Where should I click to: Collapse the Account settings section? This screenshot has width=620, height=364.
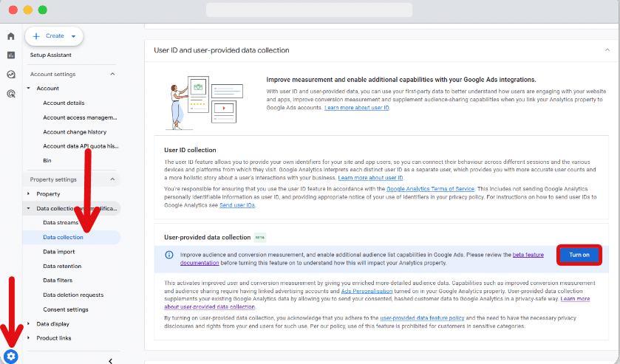pyautogui.click(x=112, y=74)
